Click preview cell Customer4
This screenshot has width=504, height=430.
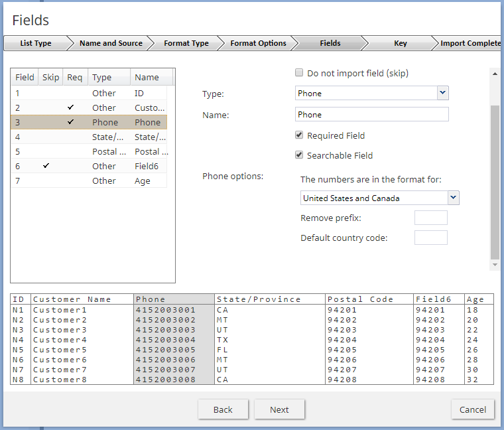(x=60, y=340)
